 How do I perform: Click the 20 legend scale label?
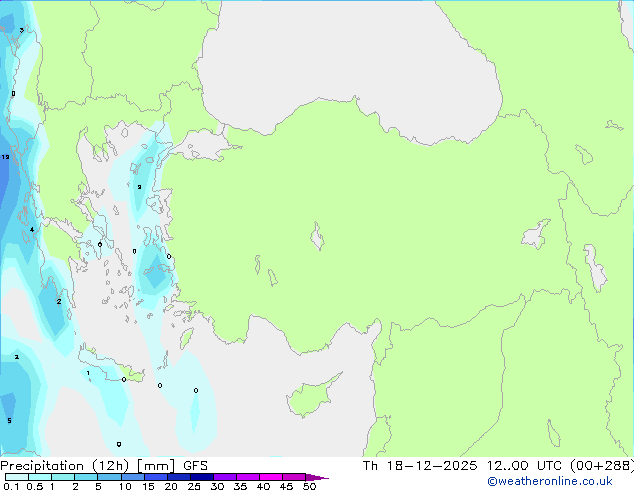(x=171, y=486)
